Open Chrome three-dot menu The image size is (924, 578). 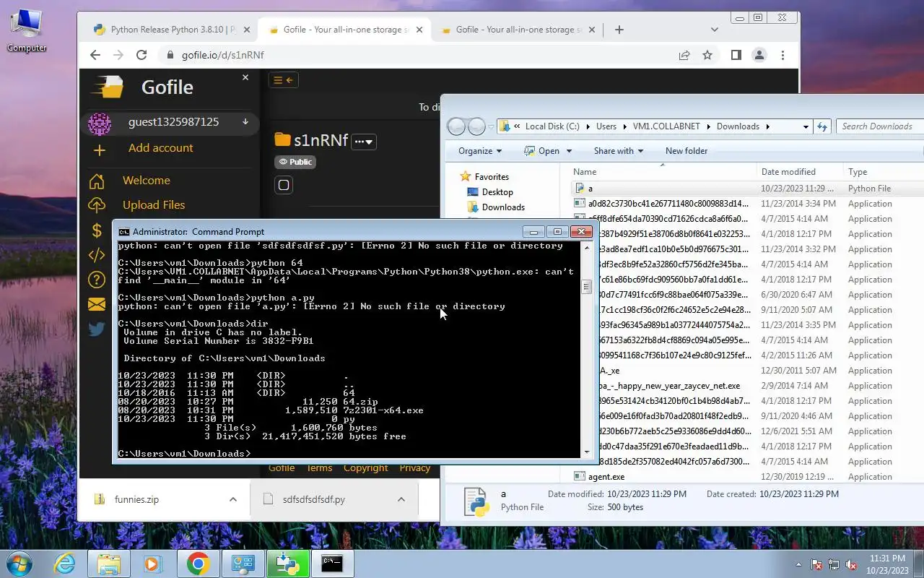(783, 55)
